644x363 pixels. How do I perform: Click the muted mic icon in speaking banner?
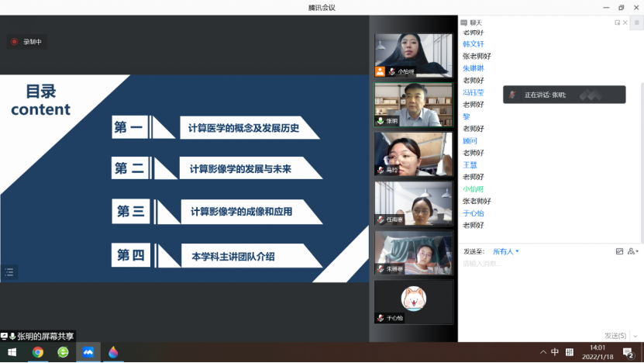tap(512, 95)
